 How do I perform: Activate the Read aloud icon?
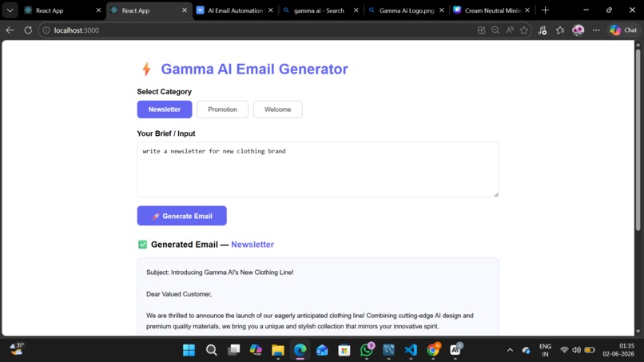[510, 30]
